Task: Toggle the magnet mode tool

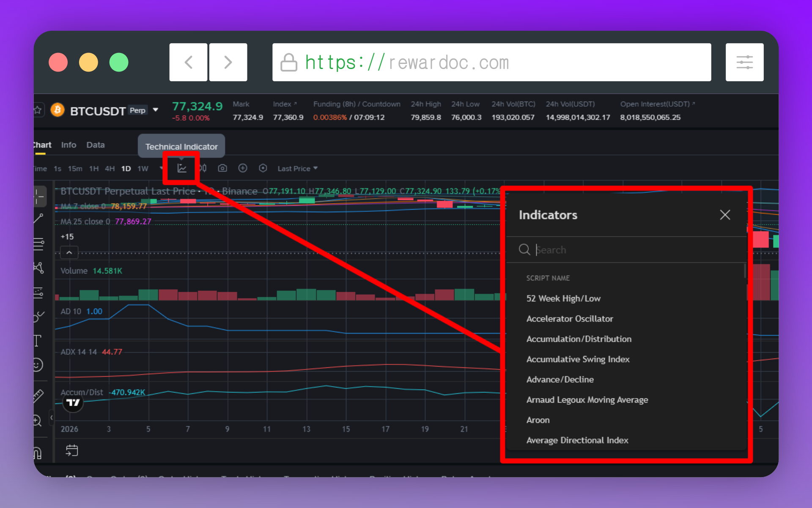Action: tap(38, 453)
